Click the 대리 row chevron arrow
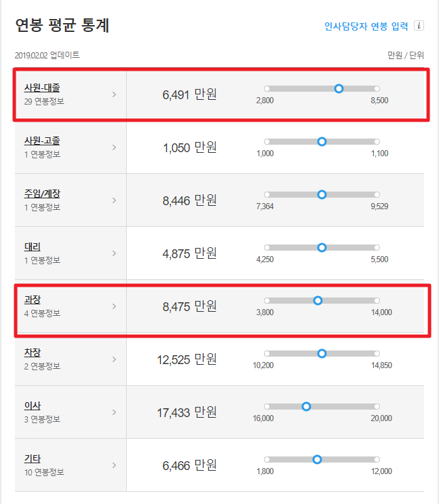The width and height of the screenshot is (439, 504). 114,253
